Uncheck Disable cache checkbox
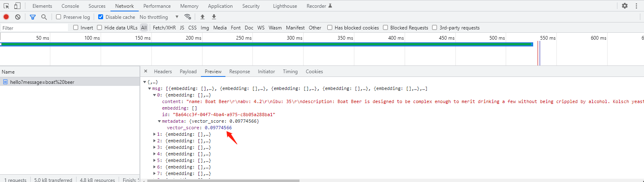 click(101, 17)
